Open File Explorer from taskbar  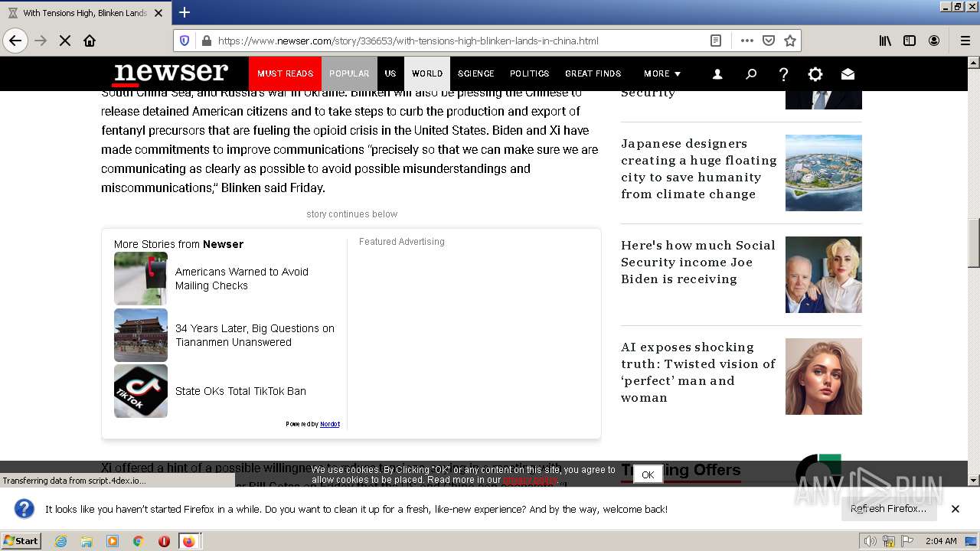[x=87, y=541]
